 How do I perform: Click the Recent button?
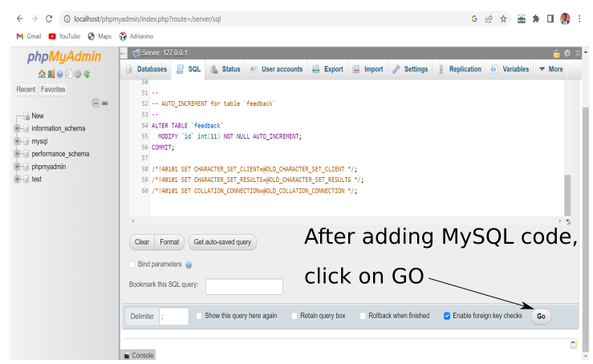point(26,90)
